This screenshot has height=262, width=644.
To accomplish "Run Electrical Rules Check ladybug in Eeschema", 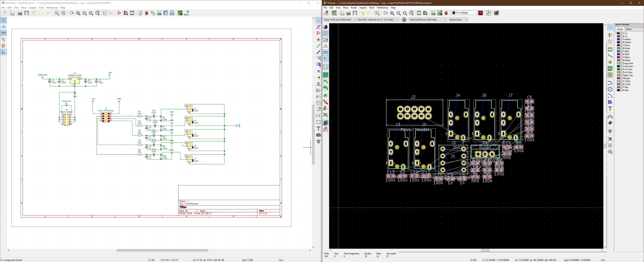I will click(147, 13).
